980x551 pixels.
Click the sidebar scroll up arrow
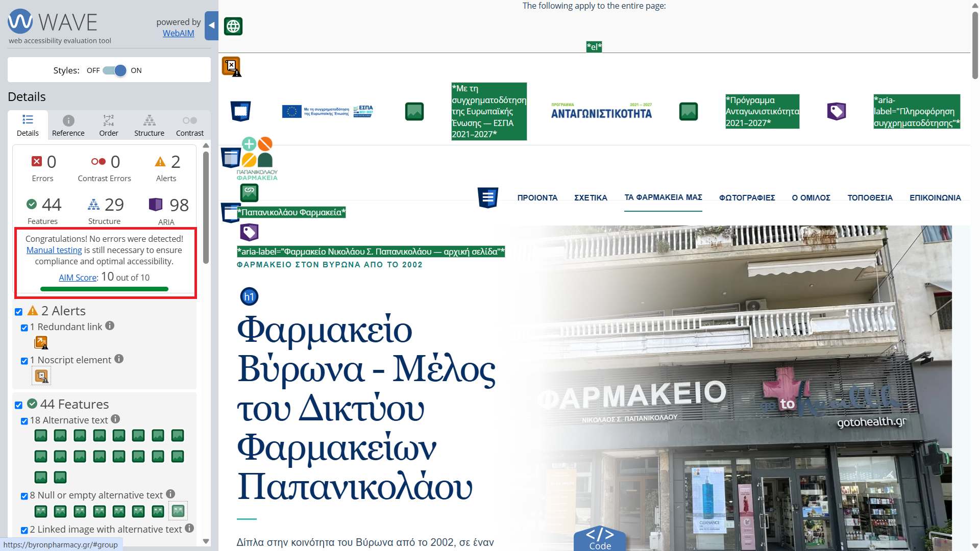tap(206, 146)
